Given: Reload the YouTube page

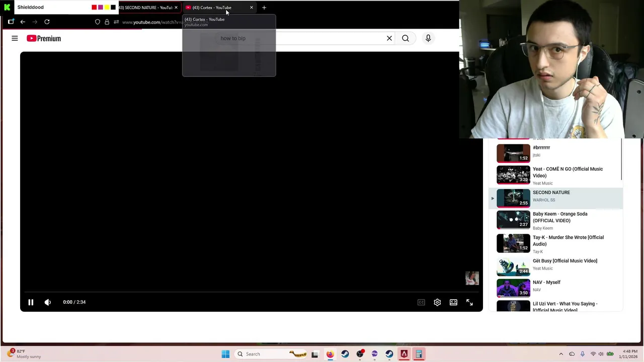Looking at the screenshot, I should click(x=47, y=22).
